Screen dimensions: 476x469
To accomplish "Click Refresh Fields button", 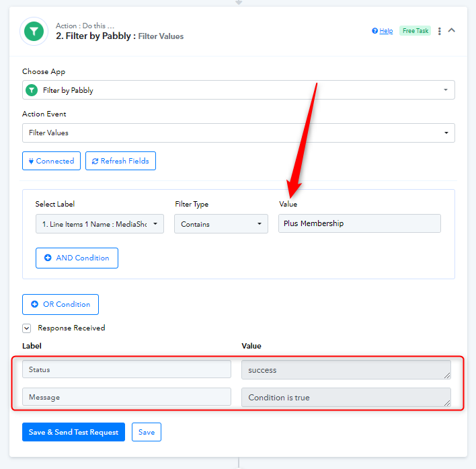I will coord(120,161).
